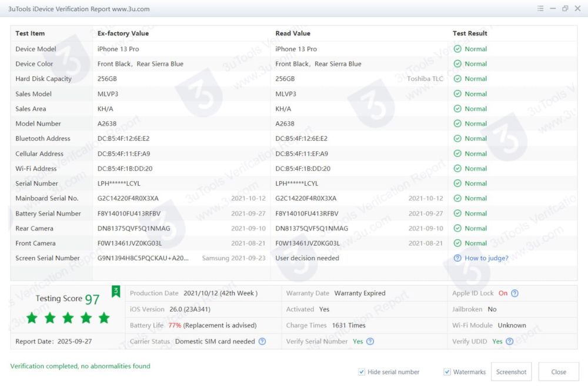This screenshot has width=588, height=390.
Task: Click the Normal check icon for Sales Area
Action: [x=457, y=109]
